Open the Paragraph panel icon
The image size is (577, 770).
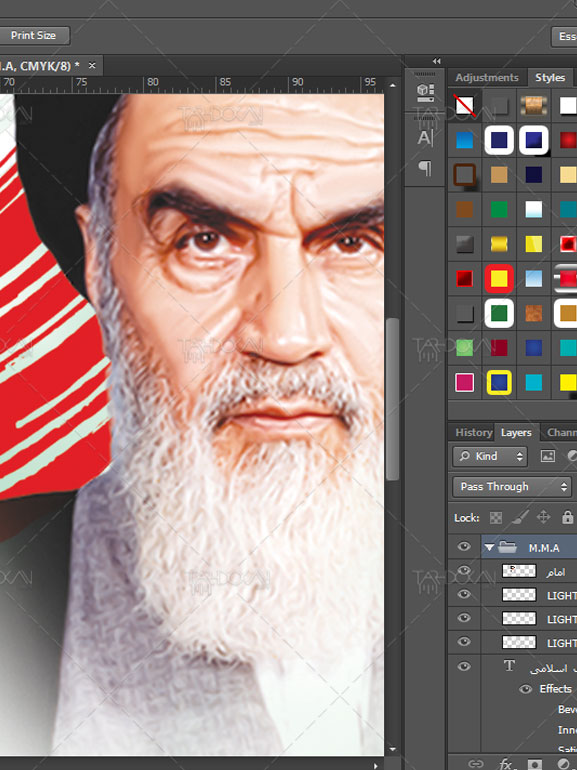pyautogui.click(x=425, y=168)
